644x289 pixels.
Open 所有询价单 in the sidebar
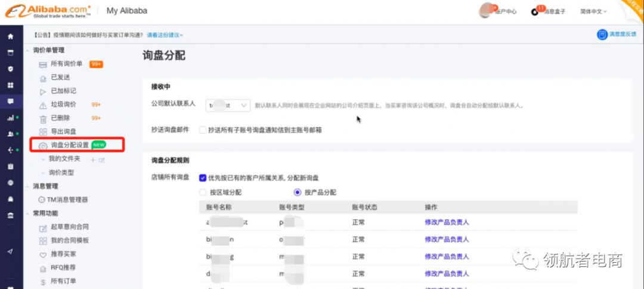click(x=66, y=64)
